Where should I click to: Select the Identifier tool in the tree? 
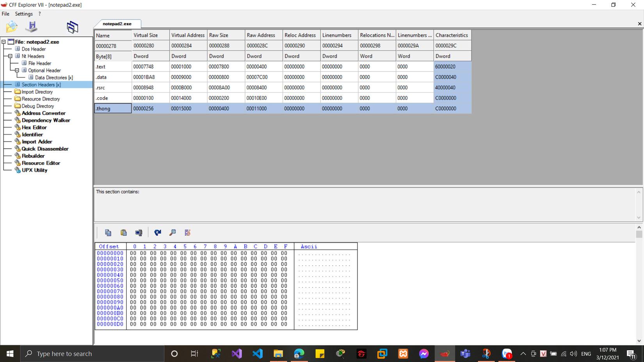click(x=32, y=135)
